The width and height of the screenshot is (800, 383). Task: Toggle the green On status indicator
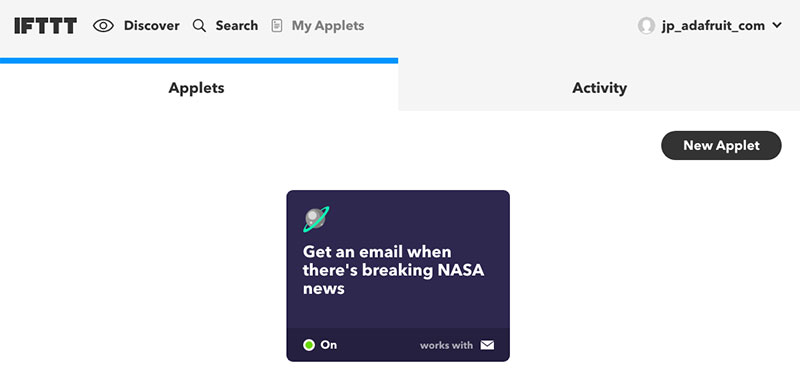(309, 345)
